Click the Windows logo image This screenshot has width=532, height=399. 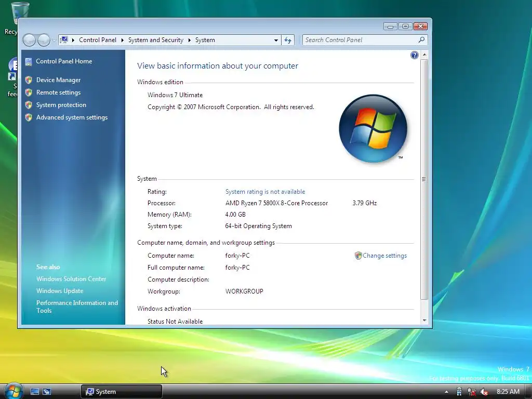[x=373, y=128]
